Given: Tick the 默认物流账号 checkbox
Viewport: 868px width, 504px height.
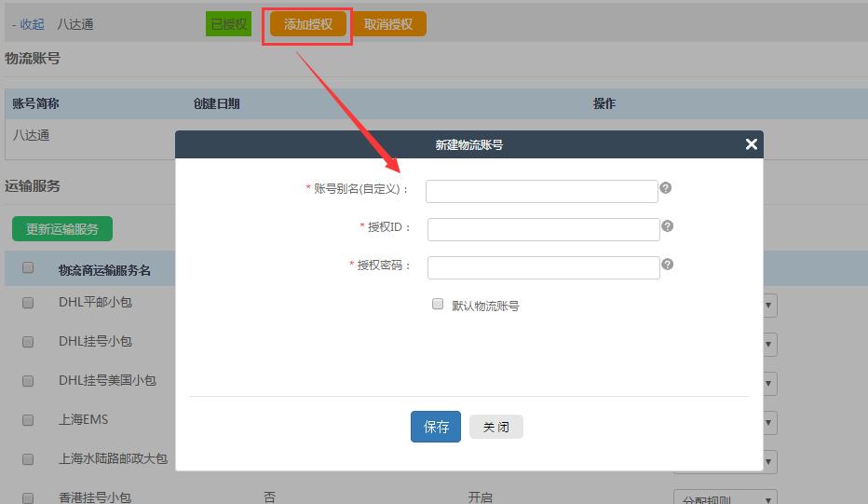Looking at the screenshot, I should pos(438,304).
